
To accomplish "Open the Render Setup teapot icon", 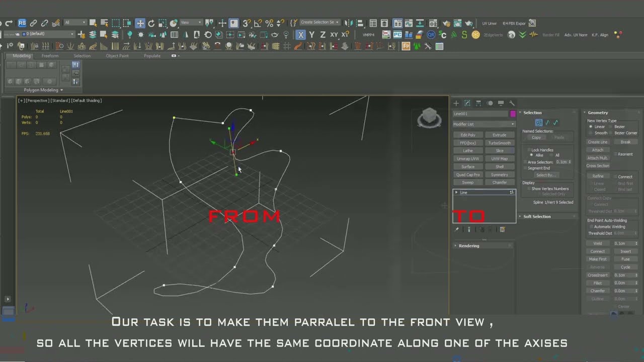I will [x=446, y=23].
